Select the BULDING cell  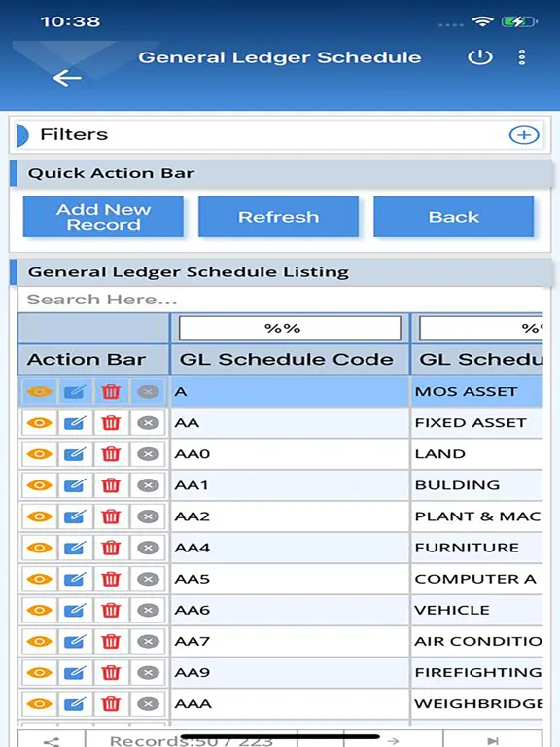(x=477, y=485)
